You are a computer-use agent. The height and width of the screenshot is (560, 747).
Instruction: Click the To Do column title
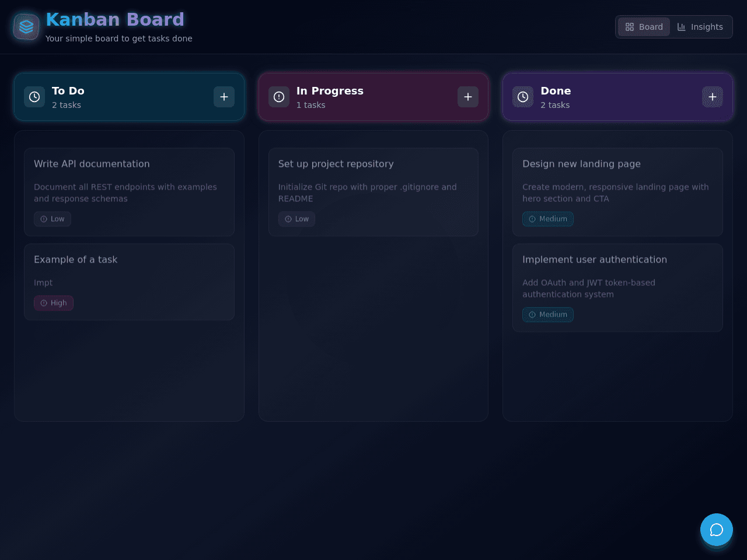68,91
